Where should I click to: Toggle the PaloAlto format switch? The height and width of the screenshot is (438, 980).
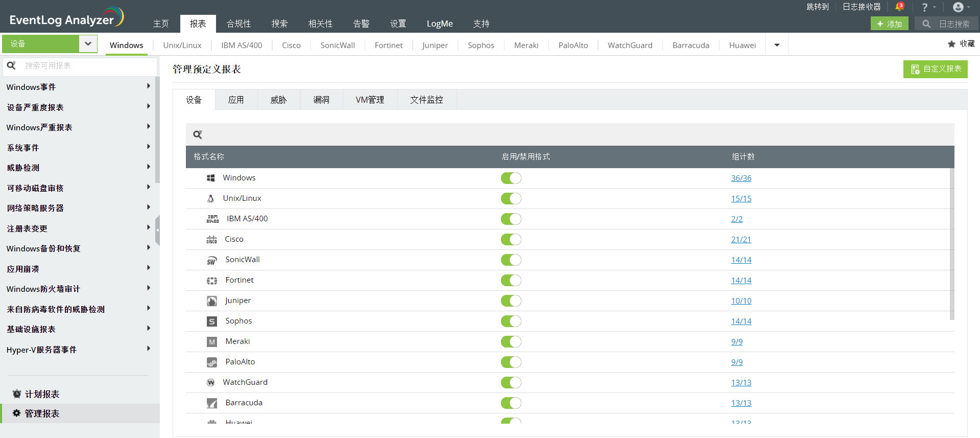click(x=511, y=362)
